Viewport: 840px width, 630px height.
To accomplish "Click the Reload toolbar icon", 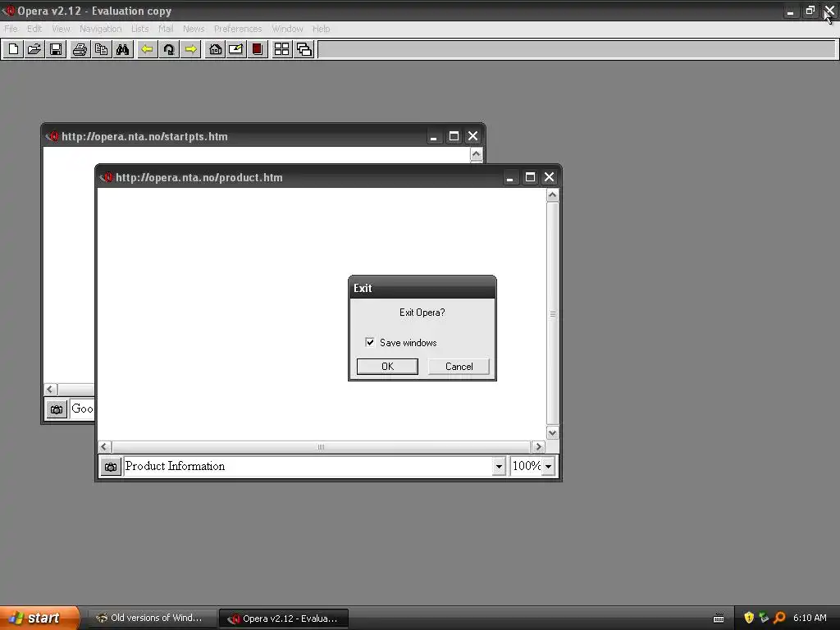I will [169, 49].
